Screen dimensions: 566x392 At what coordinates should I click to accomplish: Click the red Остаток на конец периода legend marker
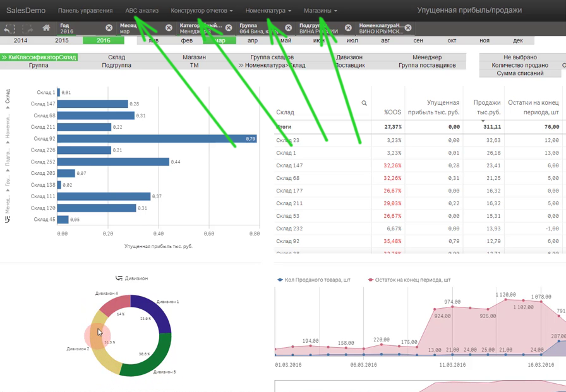[x=370, y=280]
